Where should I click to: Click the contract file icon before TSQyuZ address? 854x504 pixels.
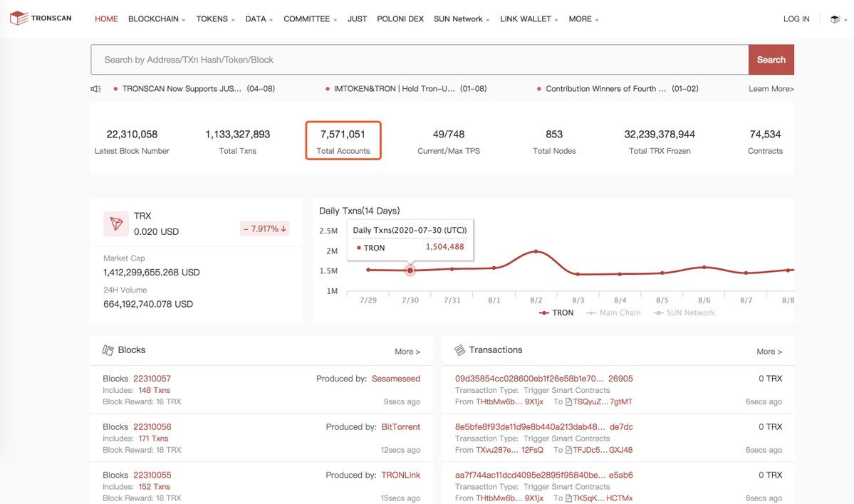coord(568,402)
